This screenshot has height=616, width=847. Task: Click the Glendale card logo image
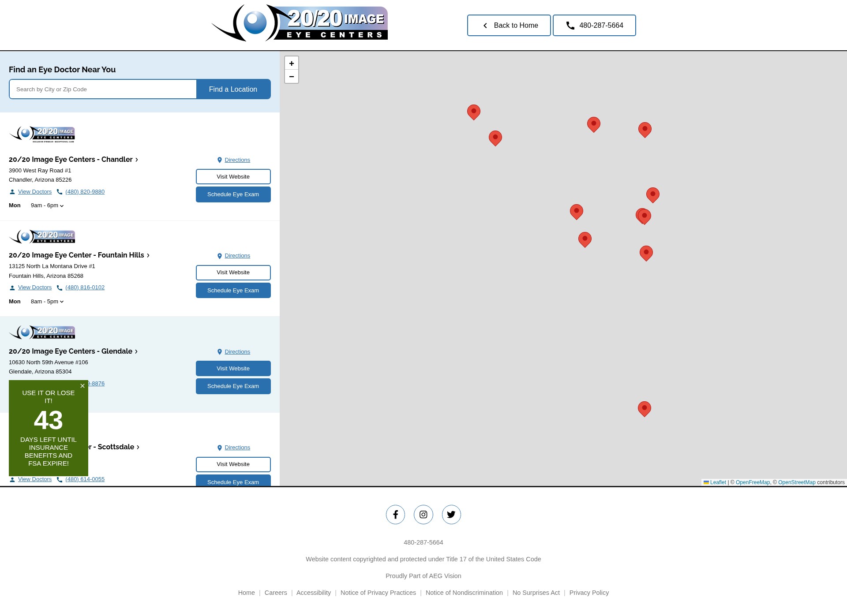pyautogui.click(x=42, y=332)
